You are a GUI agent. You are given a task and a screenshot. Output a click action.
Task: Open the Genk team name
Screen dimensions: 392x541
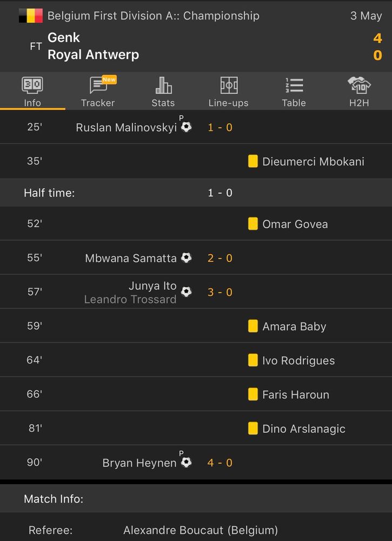click(x=64, y=37)
